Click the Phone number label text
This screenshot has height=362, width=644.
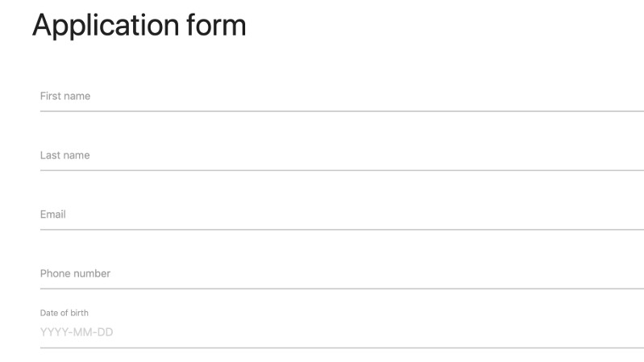75,274
